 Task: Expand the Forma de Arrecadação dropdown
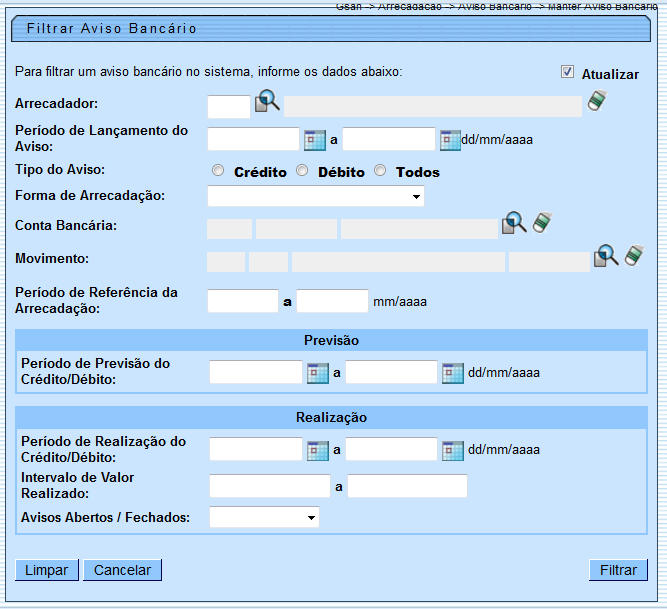[315, 197]
